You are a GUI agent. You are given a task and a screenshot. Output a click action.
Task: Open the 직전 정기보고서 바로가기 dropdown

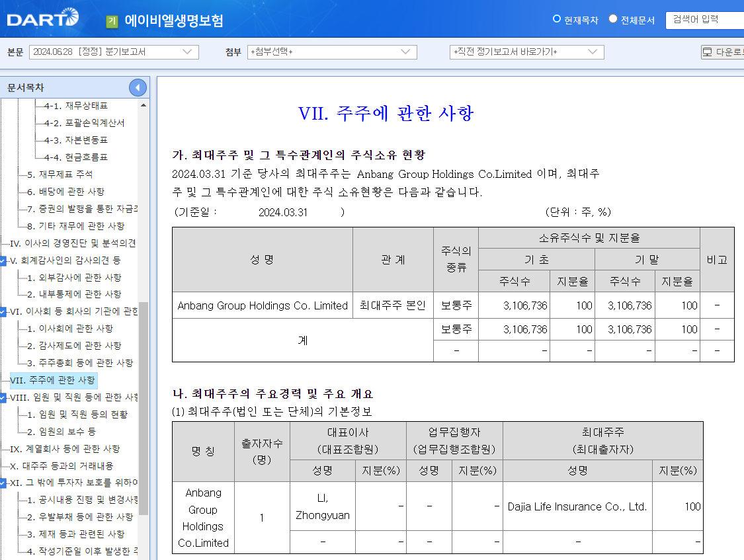[x=526, y=52]
